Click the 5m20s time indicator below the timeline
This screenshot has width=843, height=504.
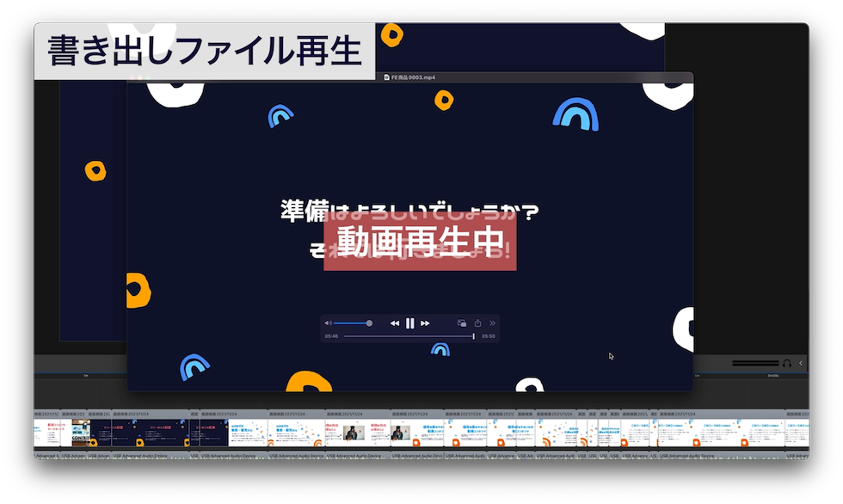pyautogui.click(x=773, y=376)
